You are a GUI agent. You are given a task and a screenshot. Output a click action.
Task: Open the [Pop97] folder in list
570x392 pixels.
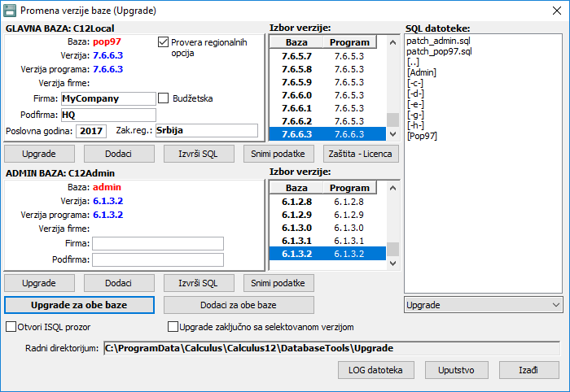click(421, 136)
